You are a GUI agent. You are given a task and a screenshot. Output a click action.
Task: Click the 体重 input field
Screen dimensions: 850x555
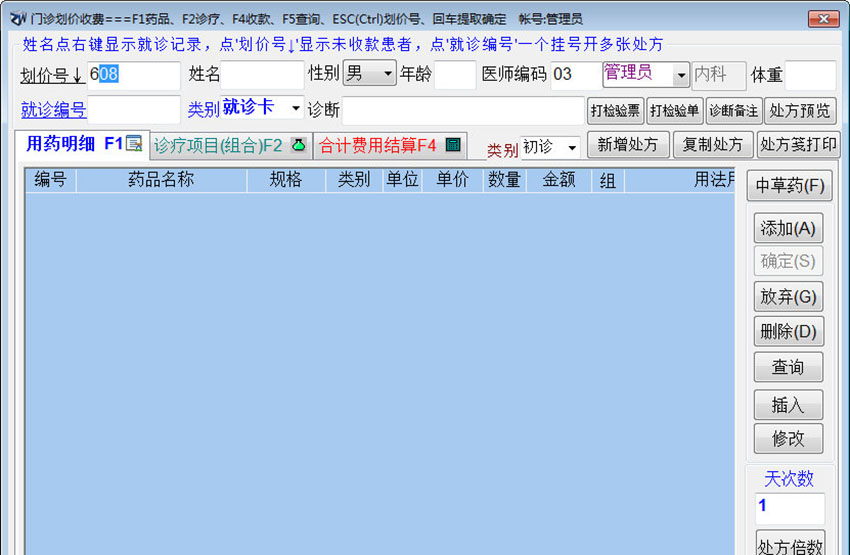(810, 75)
